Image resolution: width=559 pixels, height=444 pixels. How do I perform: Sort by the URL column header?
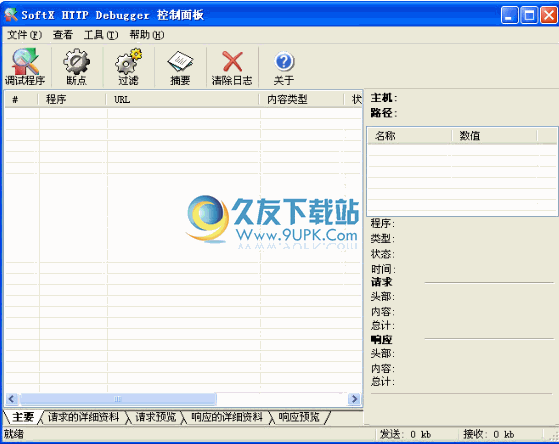click(182, 99)
